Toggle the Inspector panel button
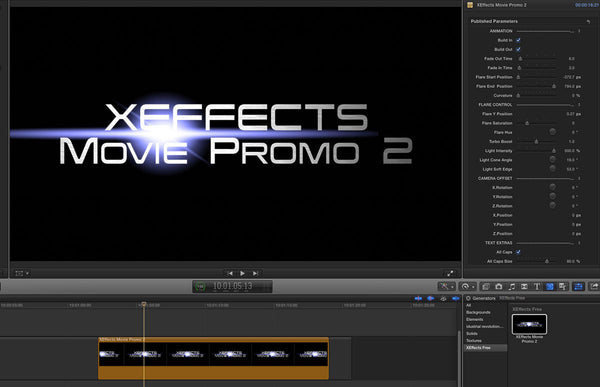The image size is (600, 387). coord(578,286)
